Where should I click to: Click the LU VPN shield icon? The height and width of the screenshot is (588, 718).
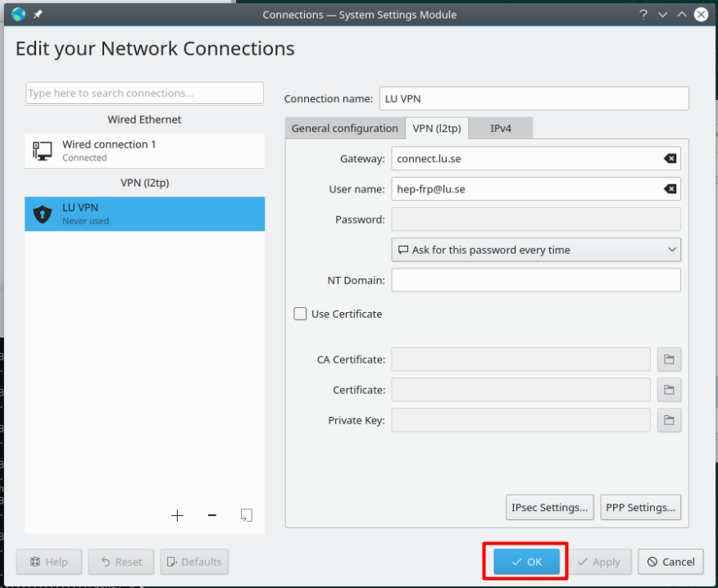click(x=43, y=214)
